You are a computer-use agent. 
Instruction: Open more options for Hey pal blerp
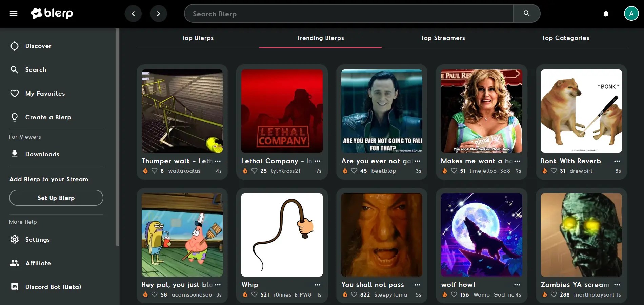point(218,285)
